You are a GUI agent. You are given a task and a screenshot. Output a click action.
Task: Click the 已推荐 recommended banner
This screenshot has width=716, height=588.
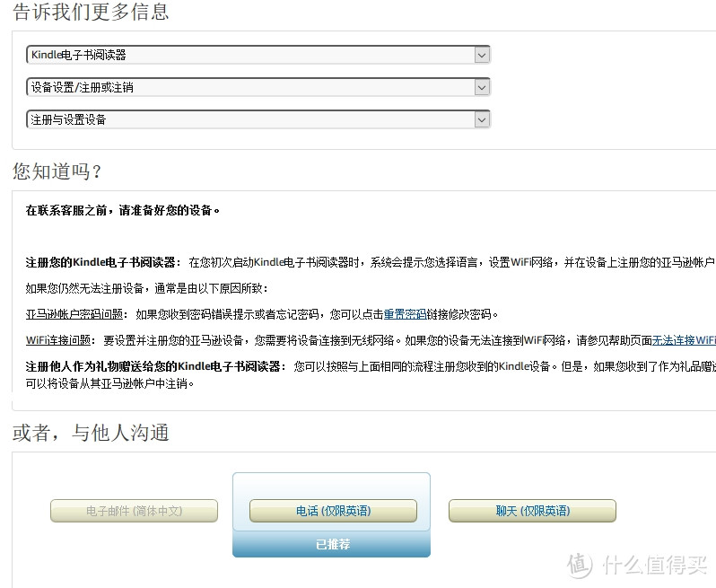[x=332, y=544]
